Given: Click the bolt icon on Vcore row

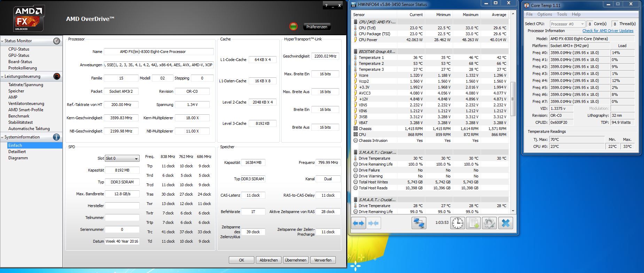Looking at the screenshot, I should (356, 75).
